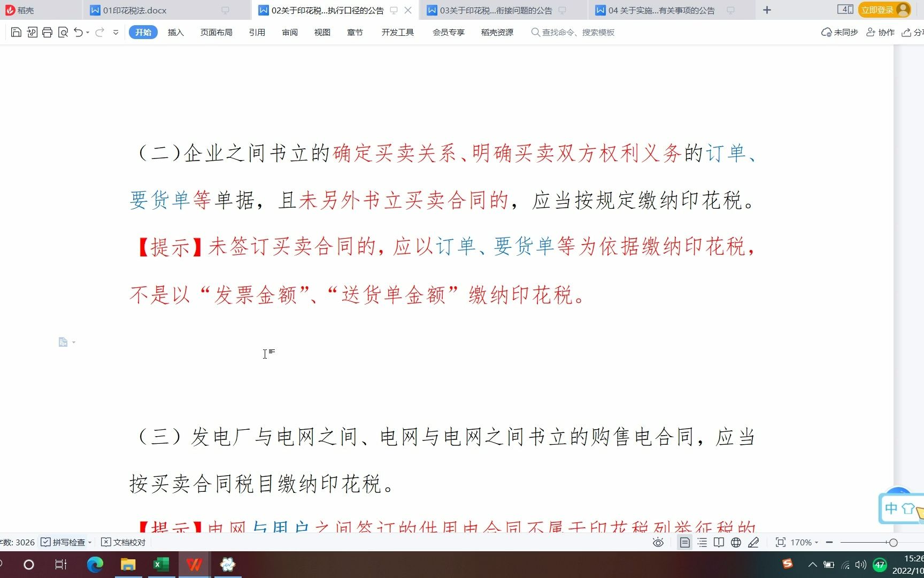Click the text 未另外书立买卖合同的 in document

[404, 200]
